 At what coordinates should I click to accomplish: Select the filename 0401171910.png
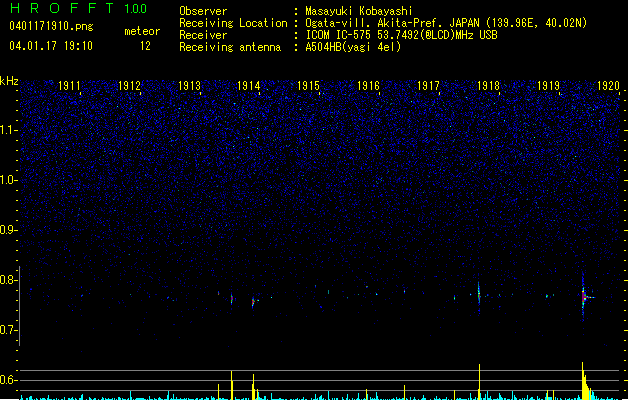point(51,26)
